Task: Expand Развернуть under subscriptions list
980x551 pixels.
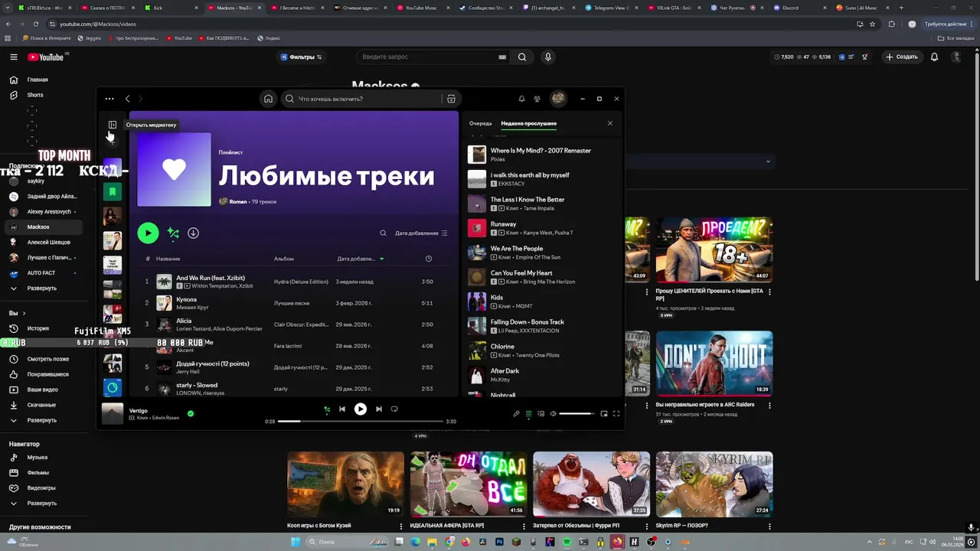Action: (x=42, y=289)
